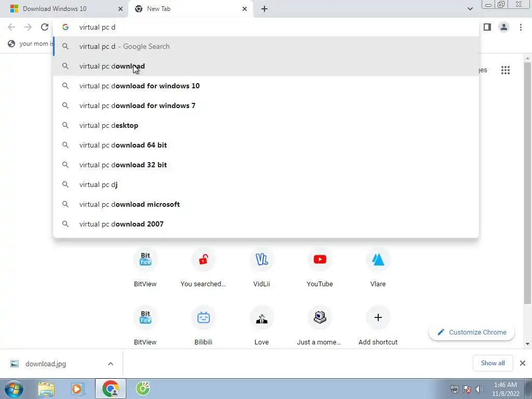The height and width of the screenshot is (399, 532).
Task: Open the 'your mom is' bookmark
Action: pos(31,44)
